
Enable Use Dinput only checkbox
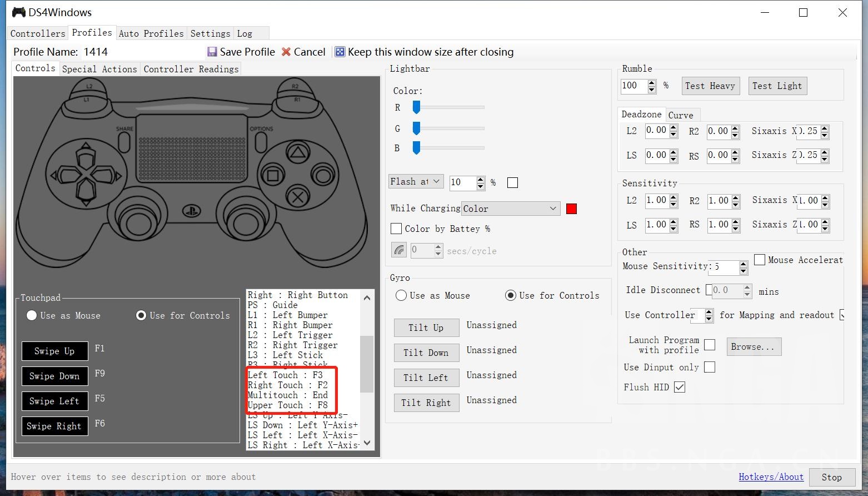tap(710, 367)
